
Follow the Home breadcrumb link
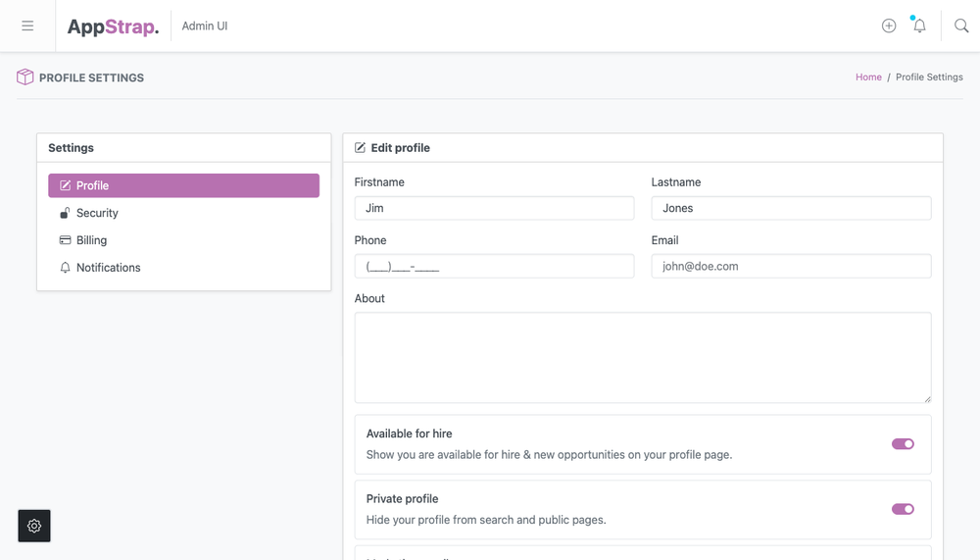(868, 76)
